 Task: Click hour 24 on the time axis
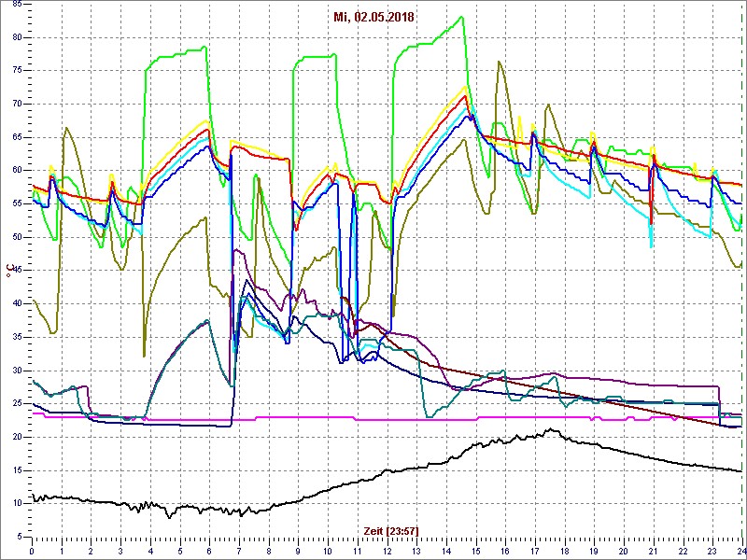740,551
